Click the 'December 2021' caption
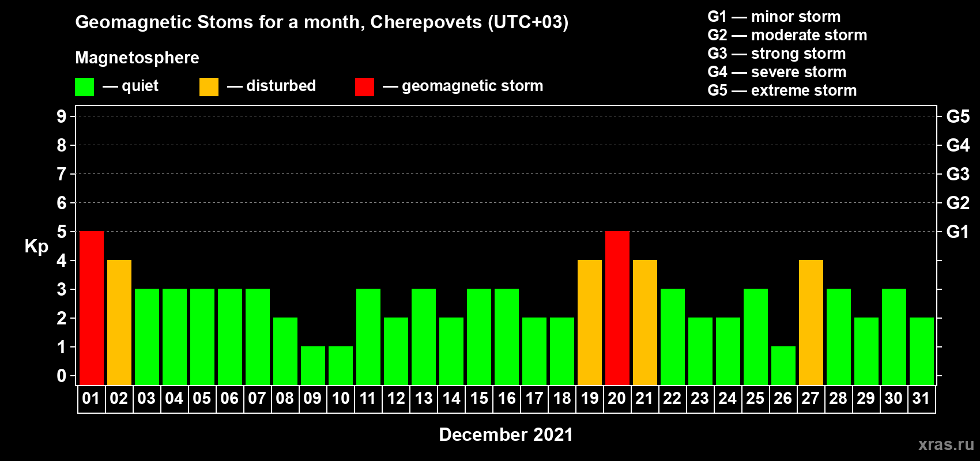 [x=506, y=434]
